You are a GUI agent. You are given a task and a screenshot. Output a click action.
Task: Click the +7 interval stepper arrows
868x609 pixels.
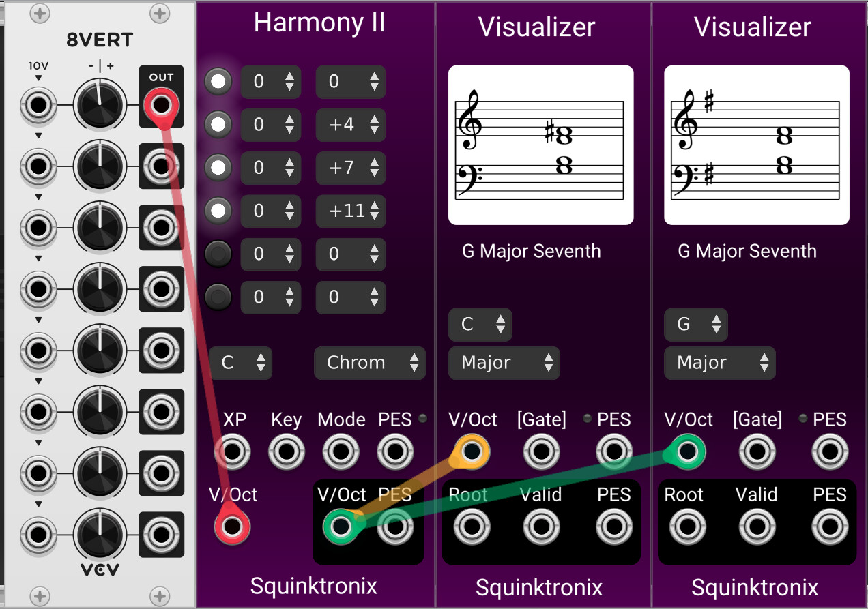point(374,168)
